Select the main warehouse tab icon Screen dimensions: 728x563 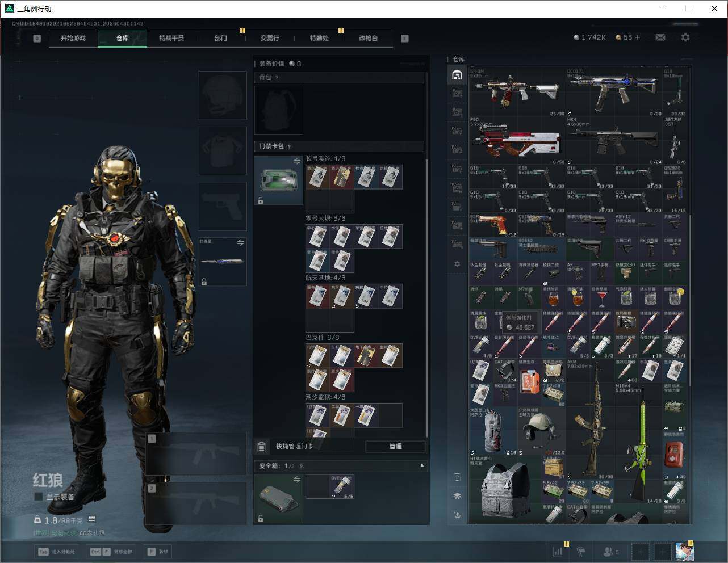(x=457, y=75)
